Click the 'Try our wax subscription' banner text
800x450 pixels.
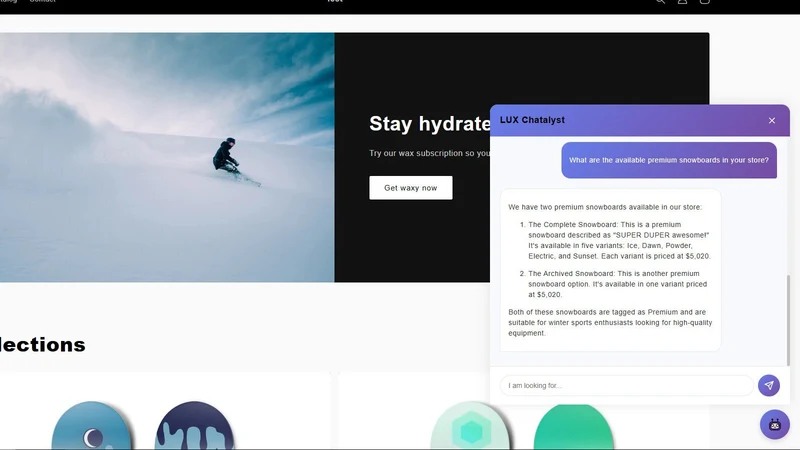tap(430, 153)
